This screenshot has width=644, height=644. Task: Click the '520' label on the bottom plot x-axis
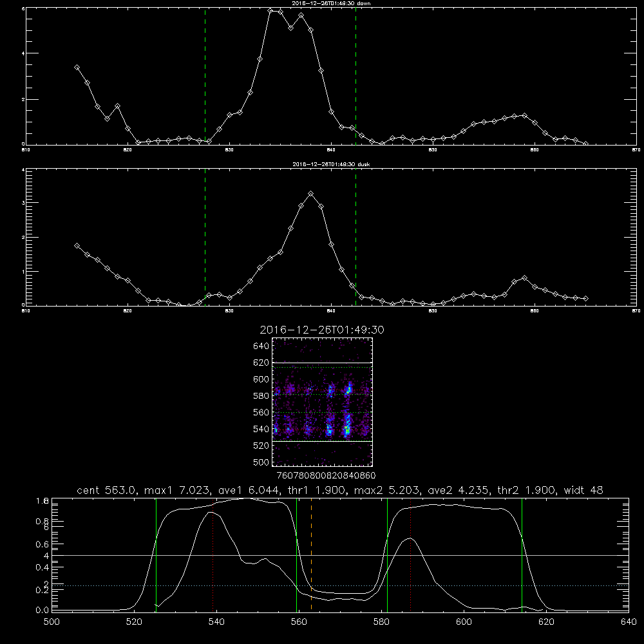pos(134,622)
